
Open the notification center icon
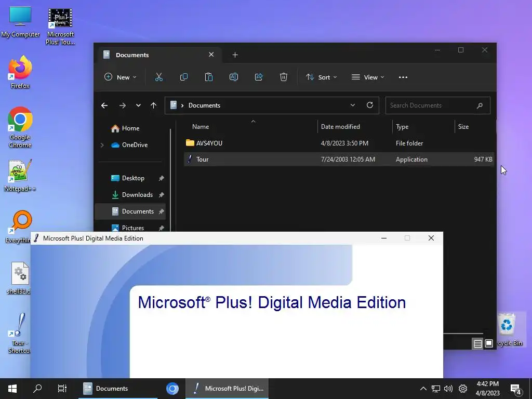coord(516,389)
